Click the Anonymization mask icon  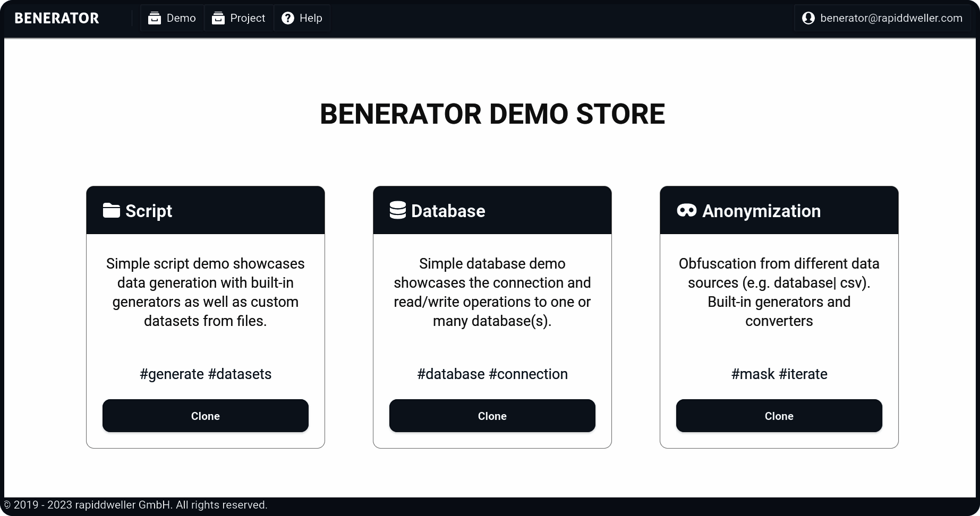(x=687, y=210)
